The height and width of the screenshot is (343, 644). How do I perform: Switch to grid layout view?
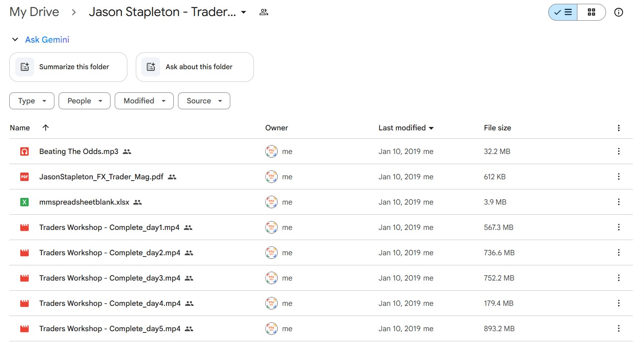point(591,12)
